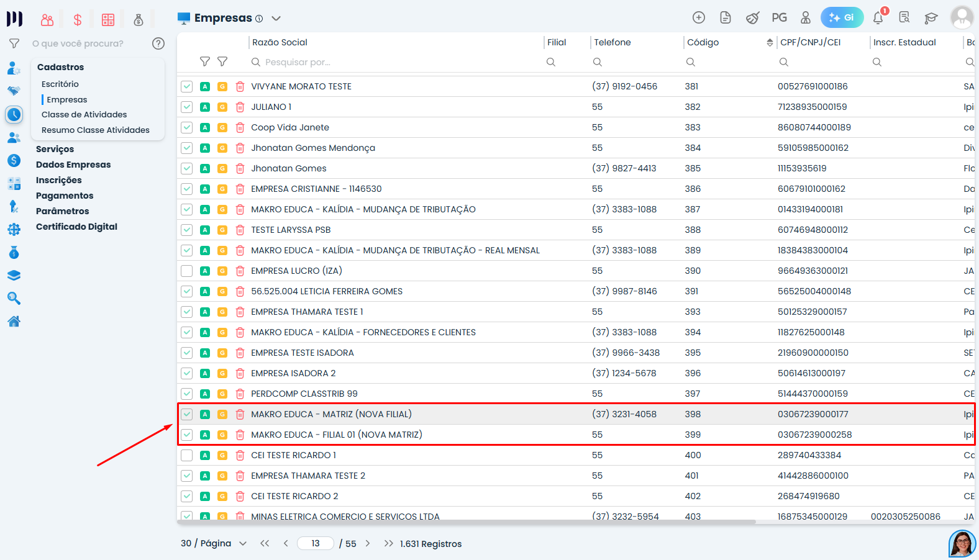Image resolution: width=979 pixels, height=560 pixels.
Task: Click the dollar sign icon in top bar
Action: [x=78, y=20]
